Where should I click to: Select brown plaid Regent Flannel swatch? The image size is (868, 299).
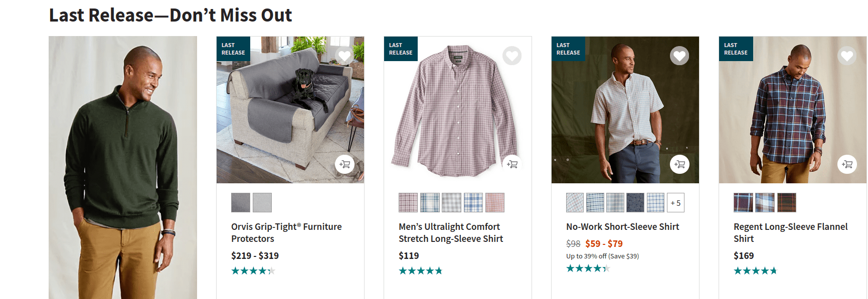coord(787,203)
